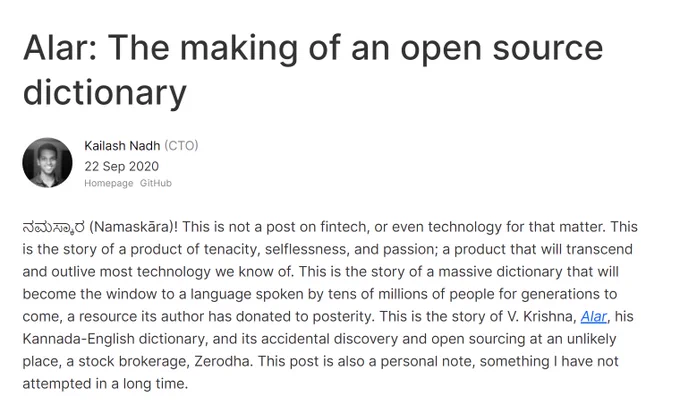This screenshot has width=680, height=414.
Task: Click the author name Kailash Nadh
Action: [x=122, y=146]
